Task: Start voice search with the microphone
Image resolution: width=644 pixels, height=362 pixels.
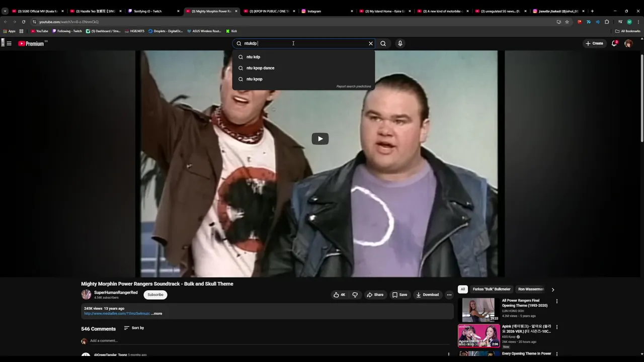Action: [400, 43]
